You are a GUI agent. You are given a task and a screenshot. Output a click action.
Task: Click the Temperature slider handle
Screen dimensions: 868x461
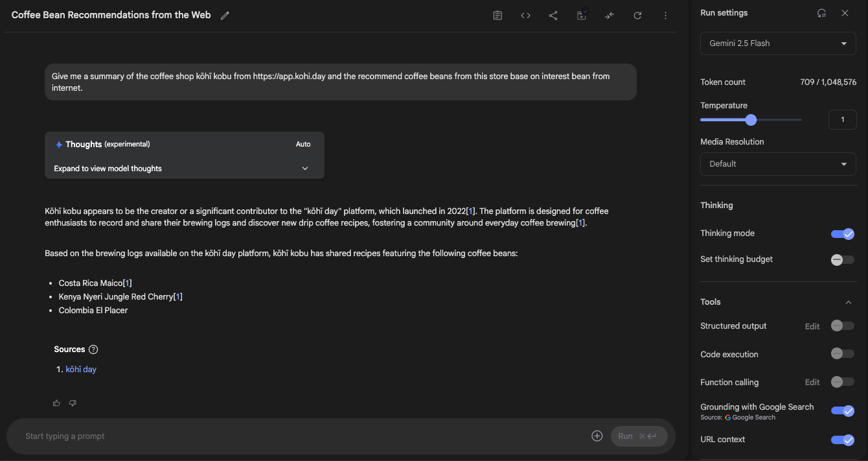751,120
